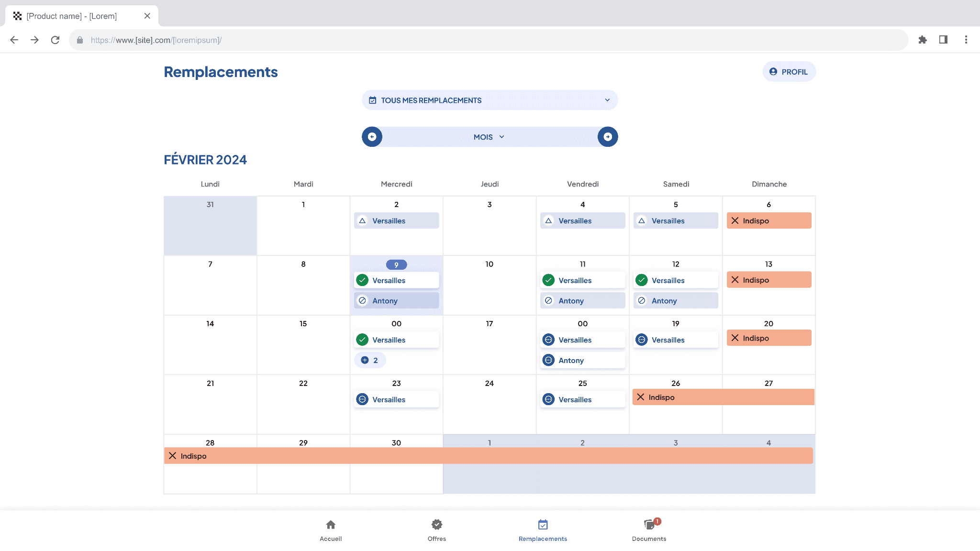Click browser extensions puzzle icon
The height and width of the screenshot is (551, 980).
[922, 40]
